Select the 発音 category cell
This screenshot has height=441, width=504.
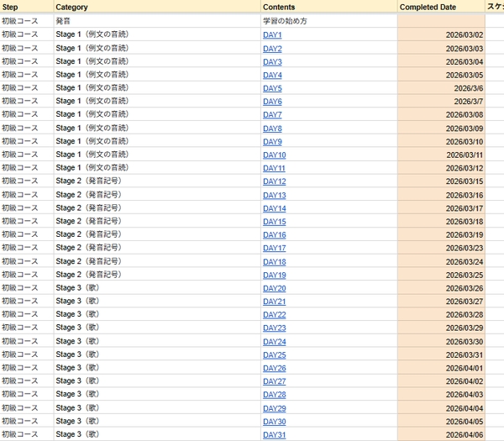tap(157, 21)
